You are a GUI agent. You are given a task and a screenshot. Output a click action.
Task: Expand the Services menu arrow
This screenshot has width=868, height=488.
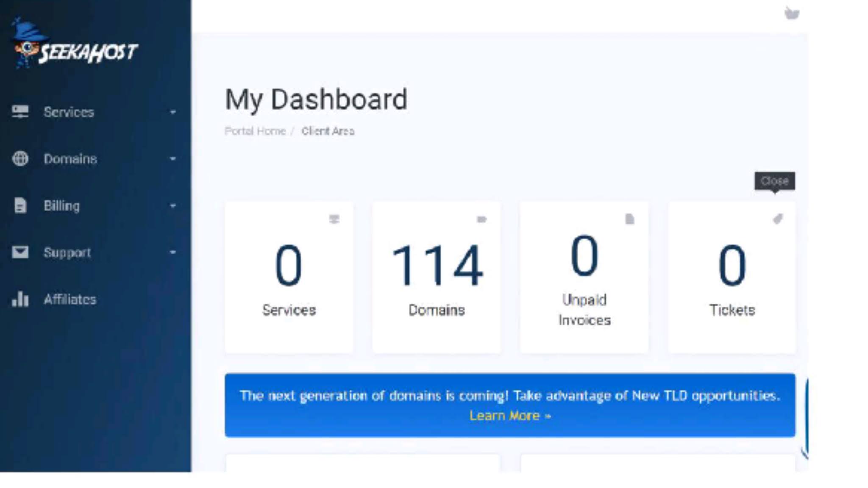pos(172,112)
